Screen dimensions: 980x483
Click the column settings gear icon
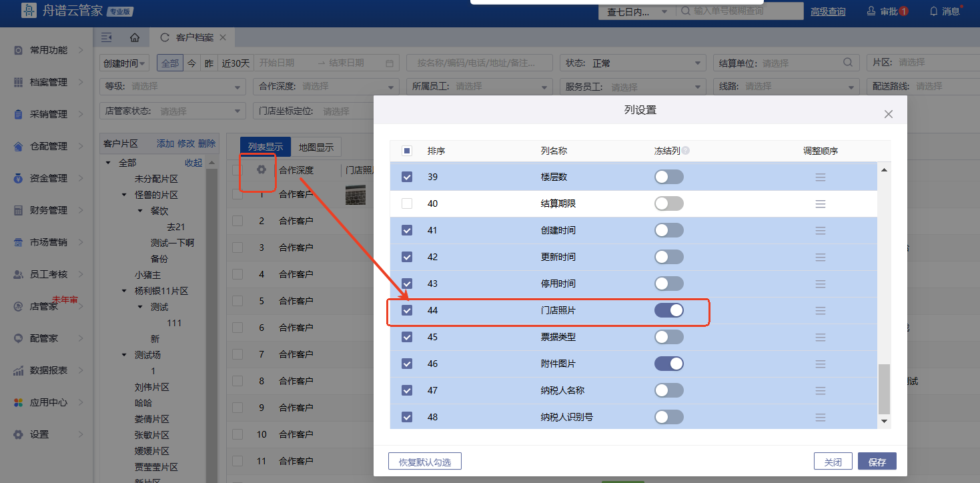tap(262, 169)
